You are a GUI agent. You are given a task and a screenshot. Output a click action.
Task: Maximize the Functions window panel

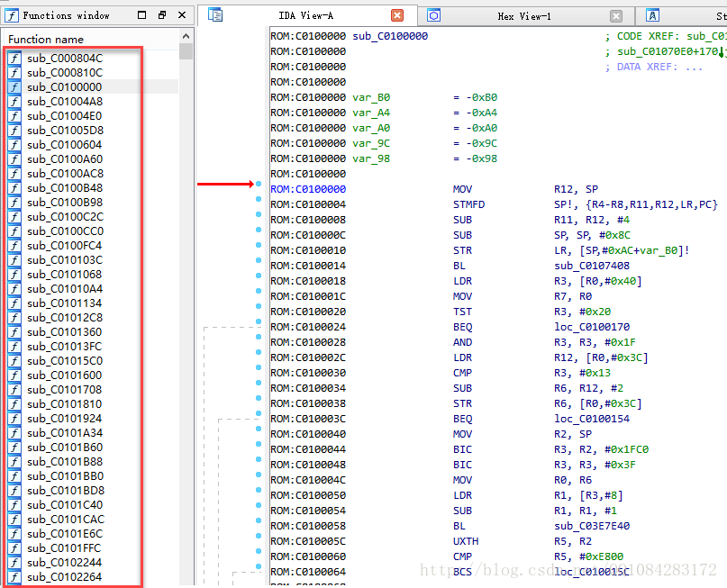point(141,14)
